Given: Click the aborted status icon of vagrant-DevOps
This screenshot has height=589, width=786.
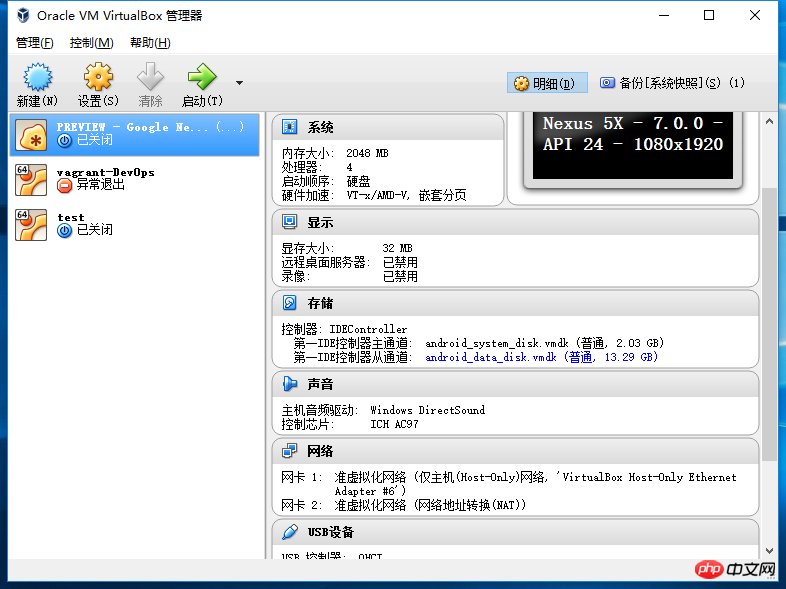Looking at the screenshot, I should click(65, 186).
